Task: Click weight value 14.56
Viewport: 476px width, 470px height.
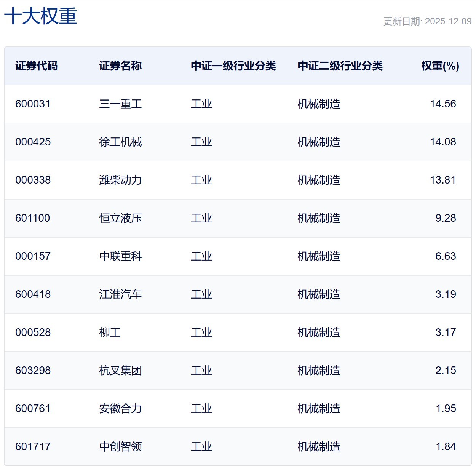Action: point(443,104)
